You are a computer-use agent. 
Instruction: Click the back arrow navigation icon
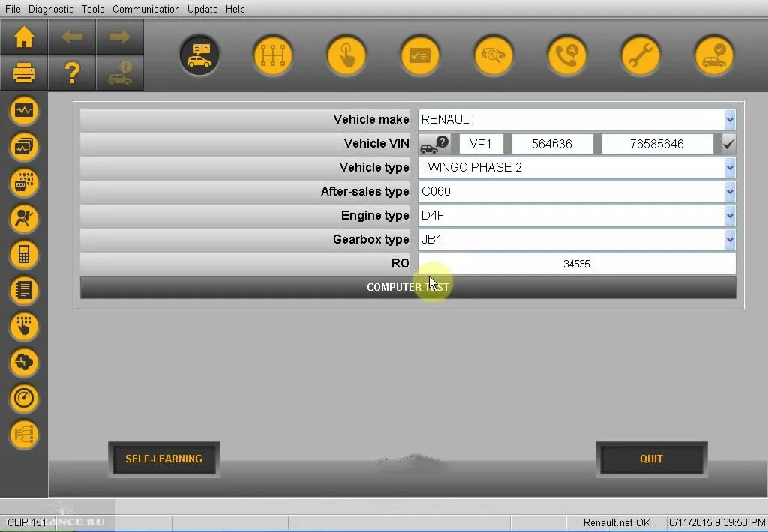[72, 37]
